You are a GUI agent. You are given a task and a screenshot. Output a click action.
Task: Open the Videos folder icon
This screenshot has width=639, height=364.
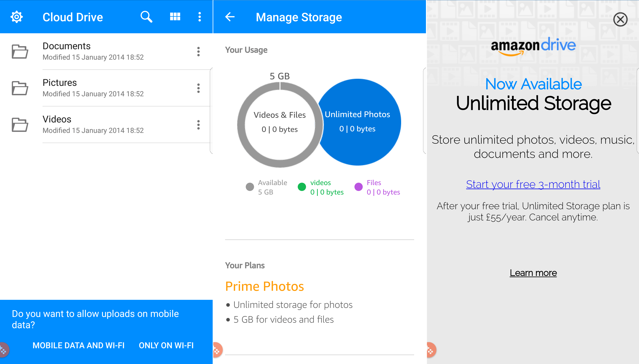click(20, 125)
